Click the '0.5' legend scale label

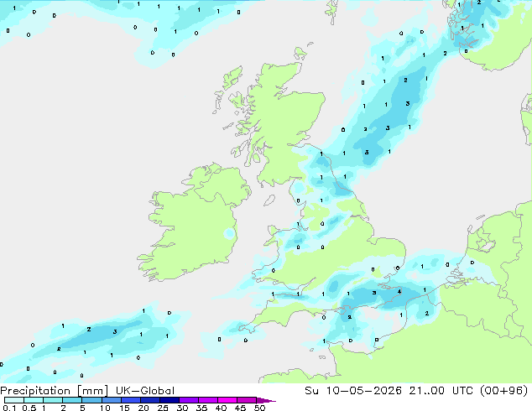click(x=29, y=408)
